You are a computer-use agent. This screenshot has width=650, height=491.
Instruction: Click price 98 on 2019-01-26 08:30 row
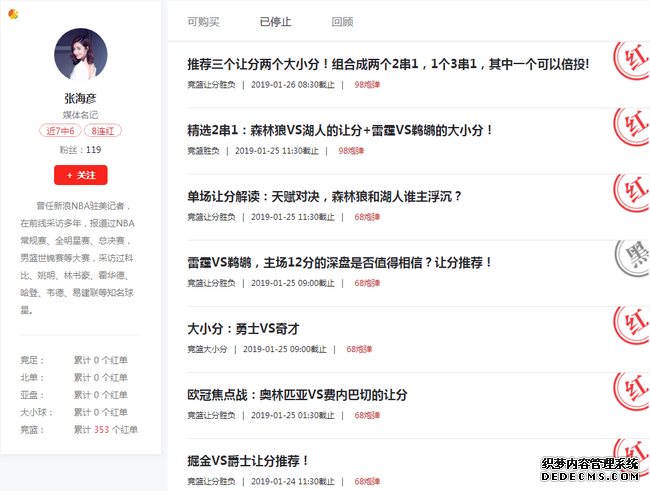(x=367, y=85)
